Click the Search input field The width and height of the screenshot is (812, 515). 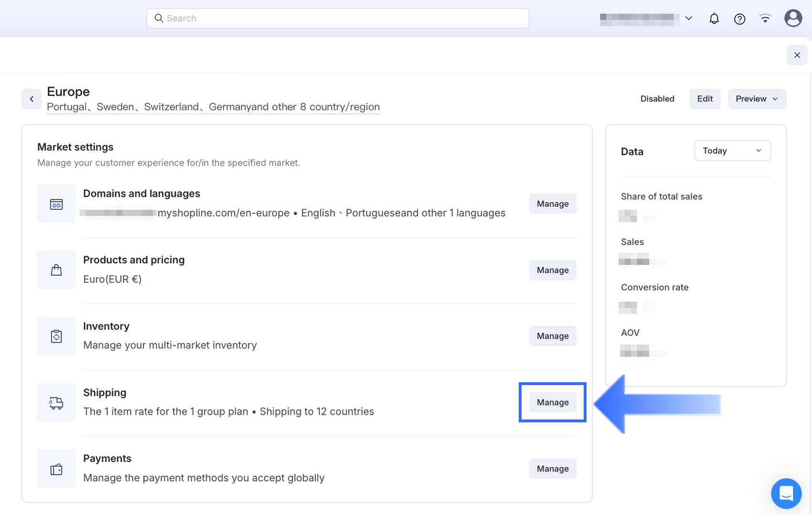click(337, 18)
